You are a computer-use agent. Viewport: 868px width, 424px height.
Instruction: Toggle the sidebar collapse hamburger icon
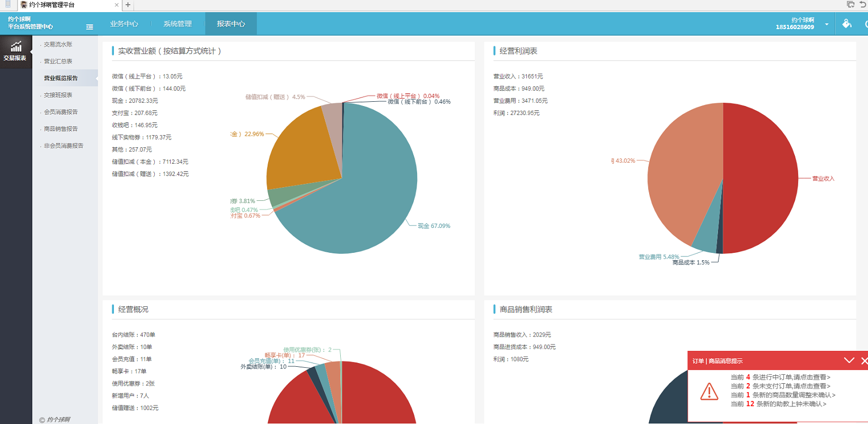(90, 27)
